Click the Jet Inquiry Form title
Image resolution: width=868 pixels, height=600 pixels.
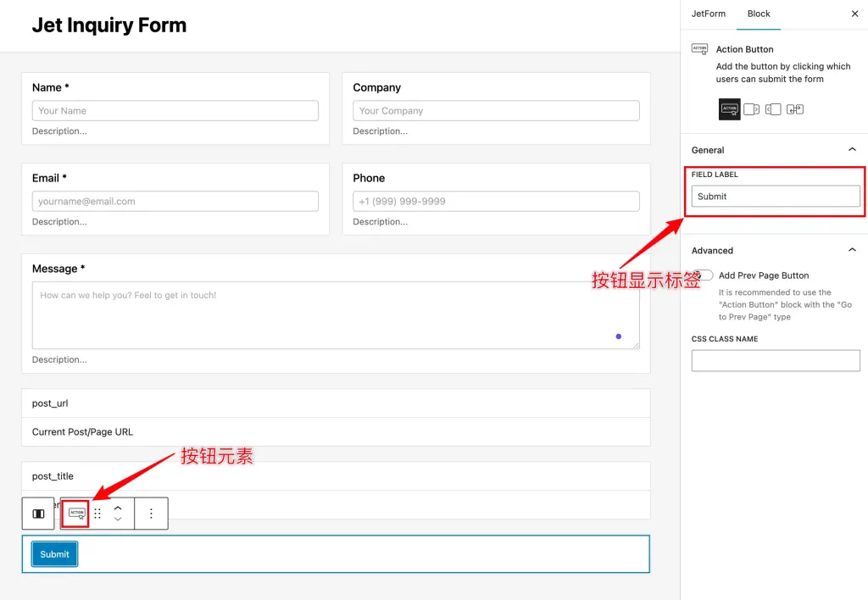109,25
